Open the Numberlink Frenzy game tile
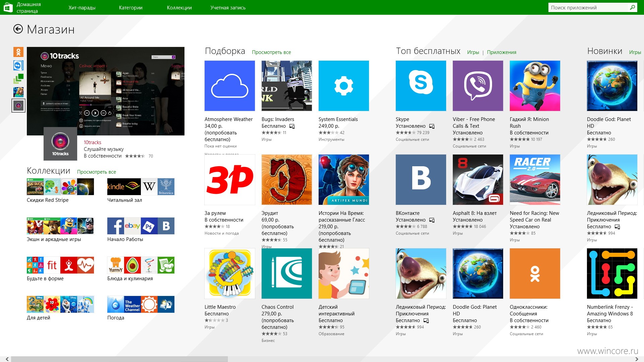The width and height of the screenshot is (644, 362). point(612,274)
